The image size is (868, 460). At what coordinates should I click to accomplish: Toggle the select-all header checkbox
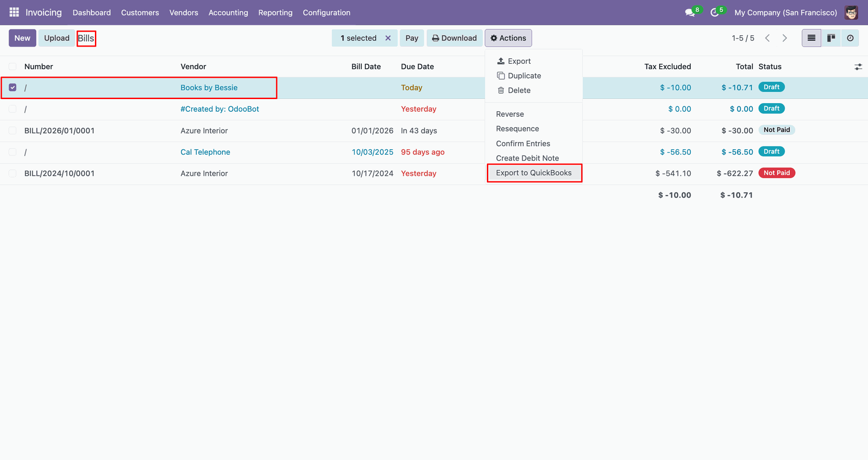pyautogui.click(x=13, y=66)
